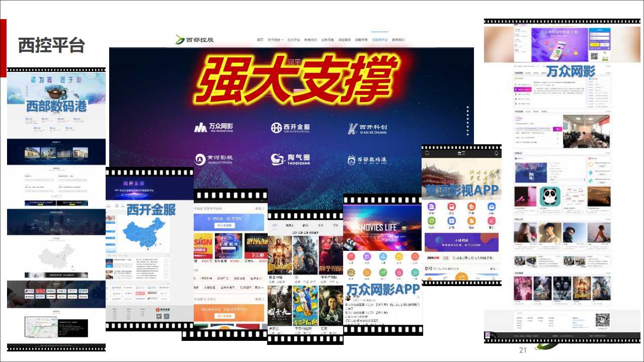Click the white button on the orange app banner

pyautogui.click(x=225, y=316)
